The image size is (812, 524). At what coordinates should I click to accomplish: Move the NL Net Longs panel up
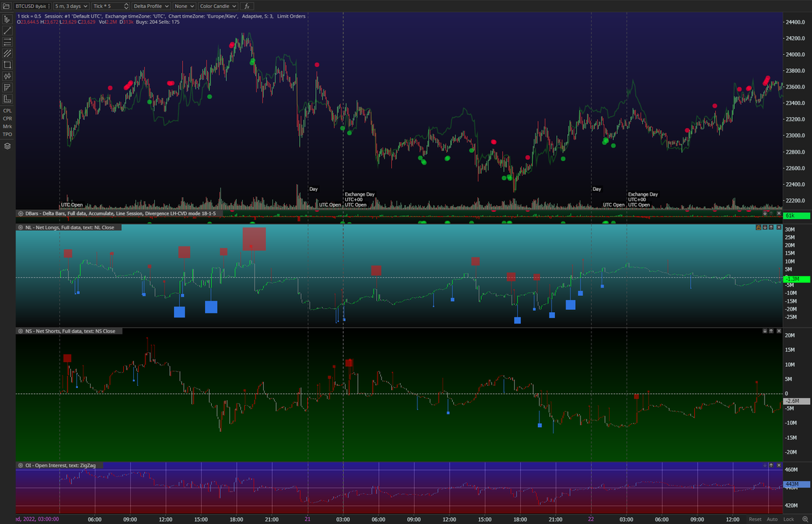pyautogui.click(x=771, y=227)
